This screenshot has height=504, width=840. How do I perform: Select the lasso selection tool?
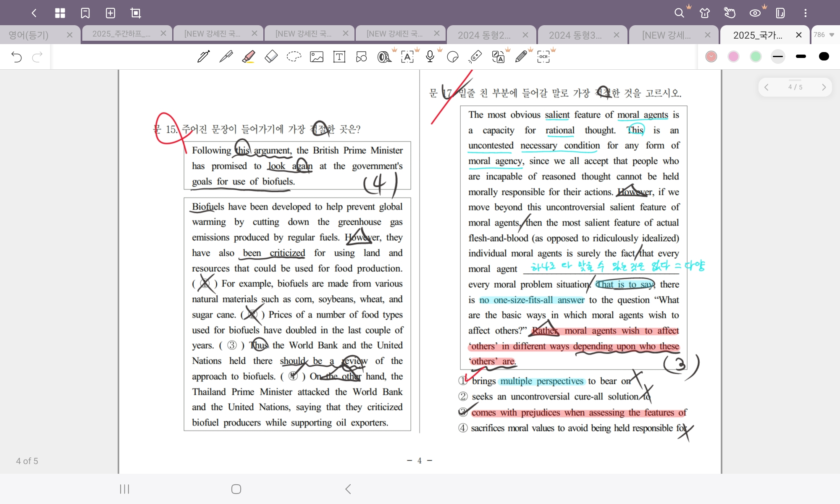pos(294,57)
